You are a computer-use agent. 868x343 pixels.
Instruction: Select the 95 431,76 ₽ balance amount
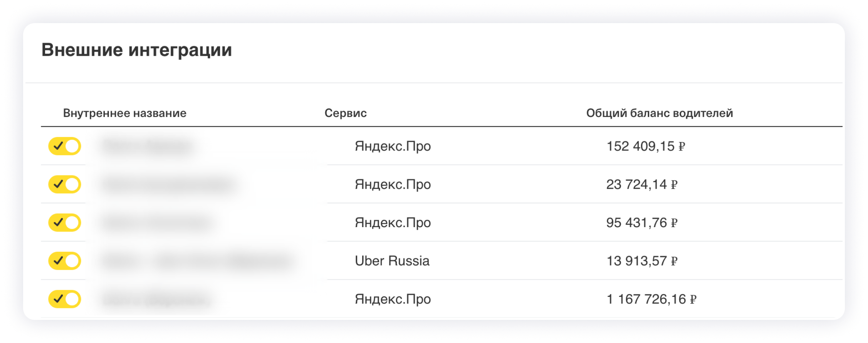(641, 223)
